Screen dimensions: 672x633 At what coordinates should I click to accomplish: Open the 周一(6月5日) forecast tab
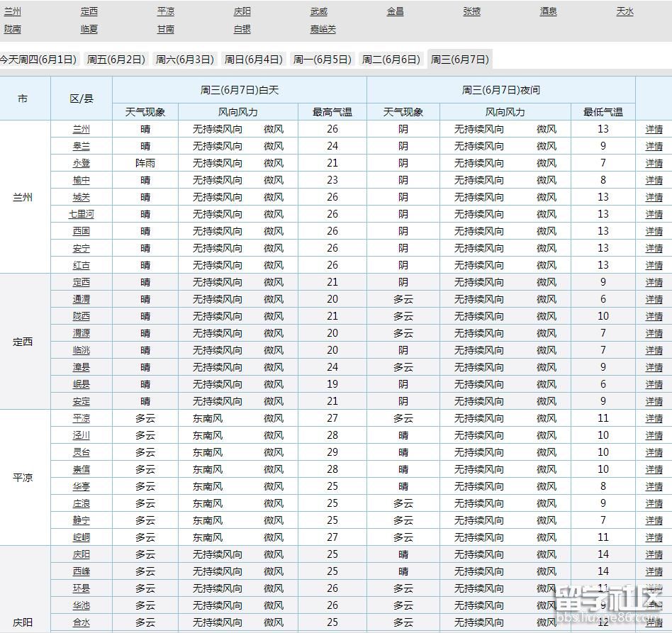click(x=323, y=60)
